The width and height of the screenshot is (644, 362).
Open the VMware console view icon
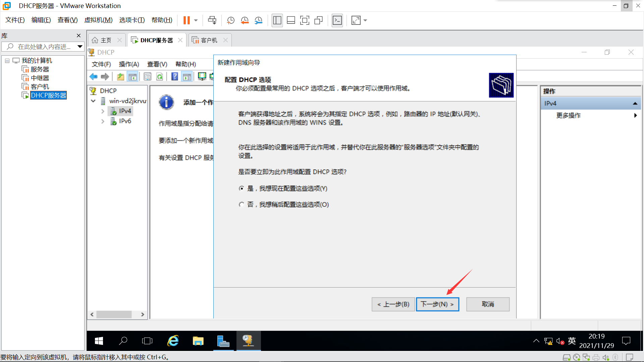coord(337,20)
